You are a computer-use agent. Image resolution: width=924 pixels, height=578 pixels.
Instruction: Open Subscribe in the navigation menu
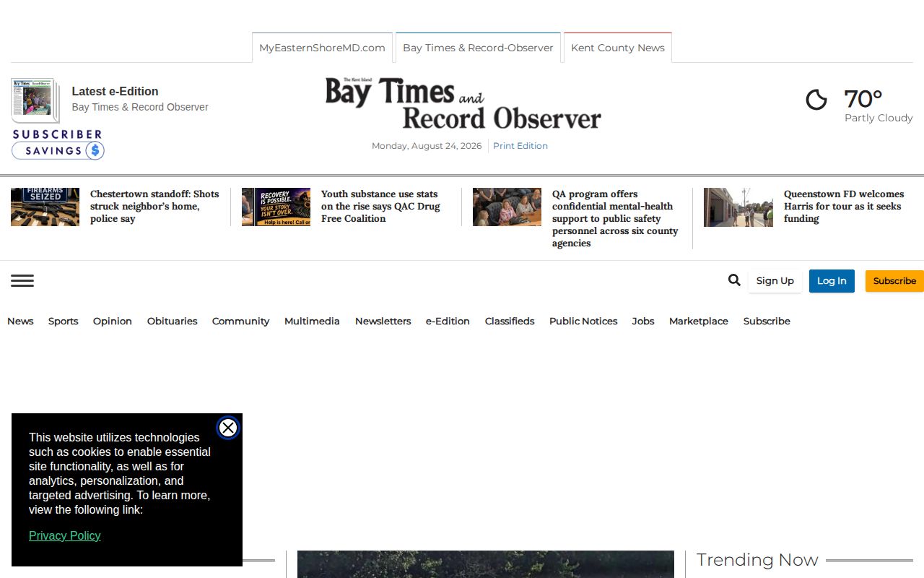tap(767, 321)
